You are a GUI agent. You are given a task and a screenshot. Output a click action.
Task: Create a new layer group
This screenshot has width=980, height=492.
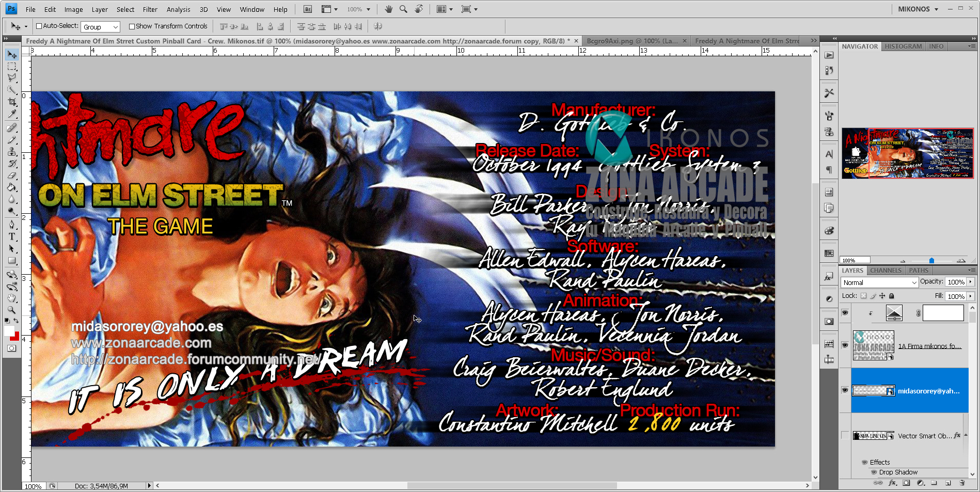[x=934, y=483]
